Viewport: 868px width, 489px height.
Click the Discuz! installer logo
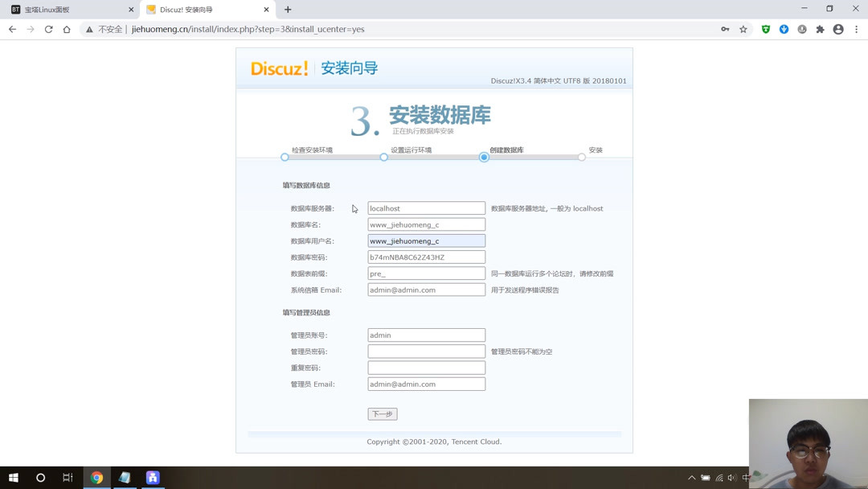click(278, 68)
